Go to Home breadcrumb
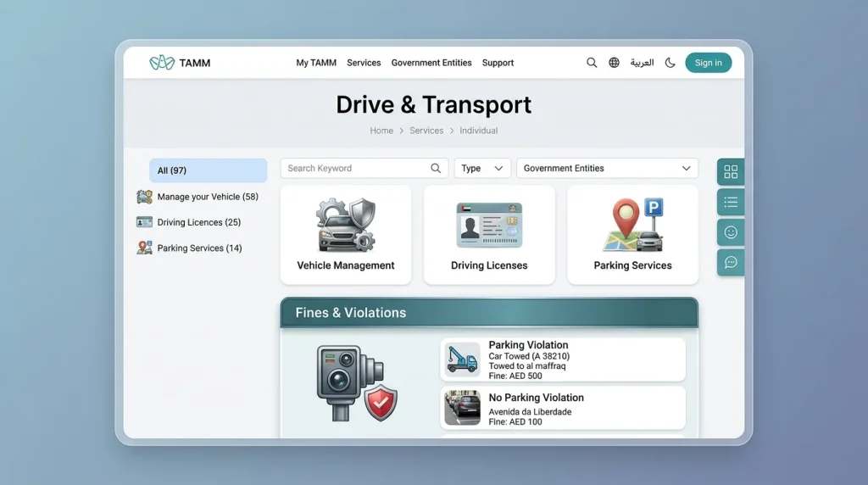Screen dimensions: 868x485 pos(381,131)
